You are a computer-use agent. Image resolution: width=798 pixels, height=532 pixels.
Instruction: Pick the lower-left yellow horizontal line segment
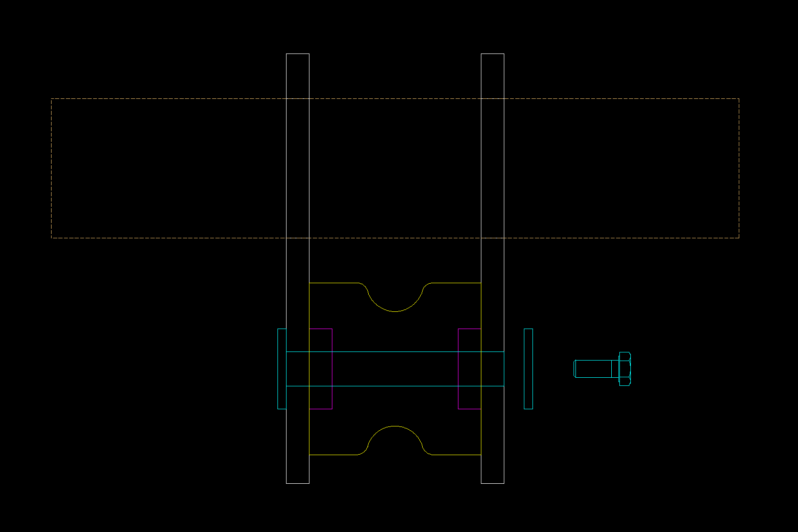tap(333, 455)
